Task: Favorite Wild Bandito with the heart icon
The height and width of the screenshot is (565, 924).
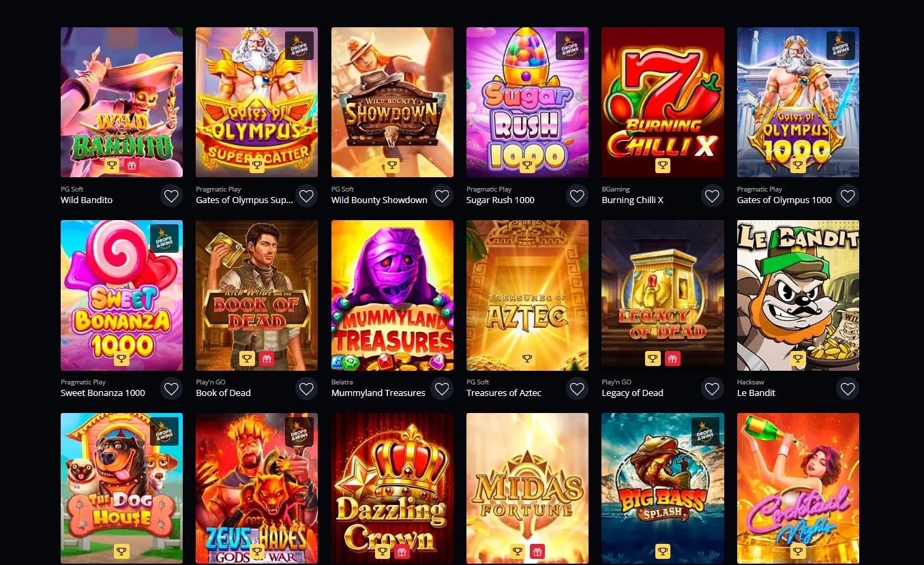Action: [x=171, y=196]
